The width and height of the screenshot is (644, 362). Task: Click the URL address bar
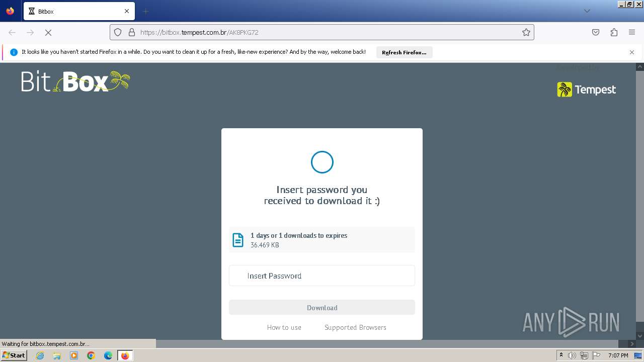[322, 32]
